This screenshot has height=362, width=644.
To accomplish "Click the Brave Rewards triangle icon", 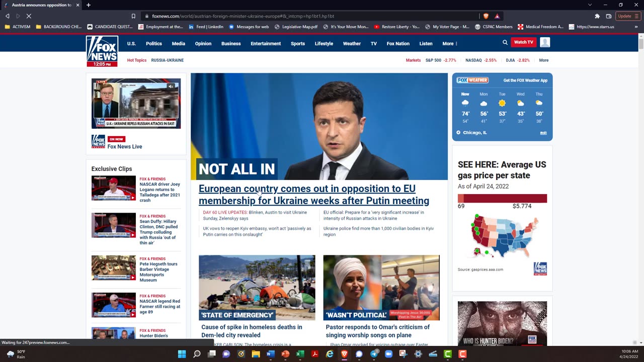I will [497, 16].
